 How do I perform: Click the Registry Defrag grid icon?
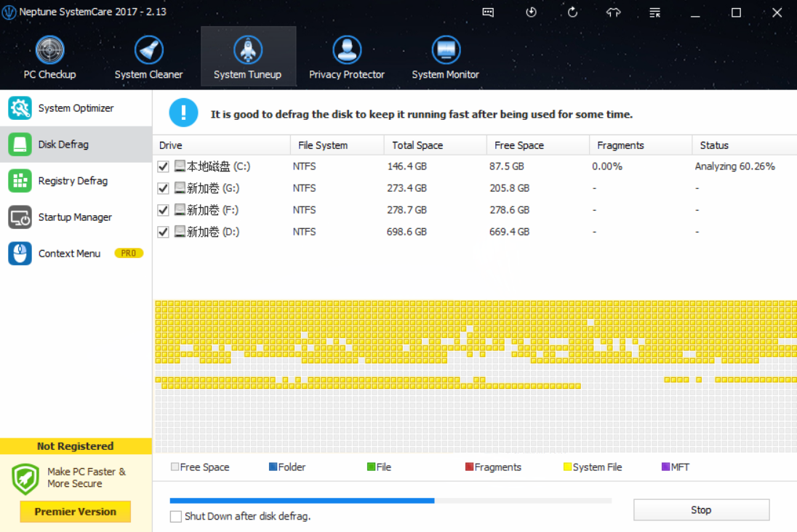tap(20, 180)
